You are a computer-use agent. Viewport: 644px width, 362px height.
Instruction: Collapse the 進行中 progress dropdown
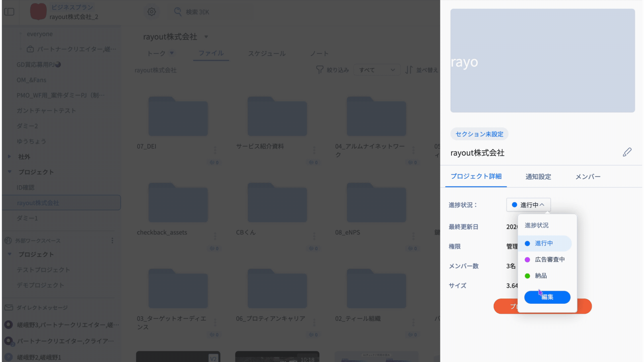click(x=528, y=205)
